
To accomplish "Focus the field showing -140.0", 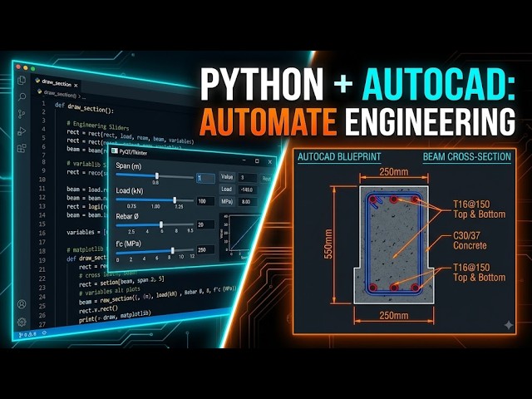I will point(248,190).
